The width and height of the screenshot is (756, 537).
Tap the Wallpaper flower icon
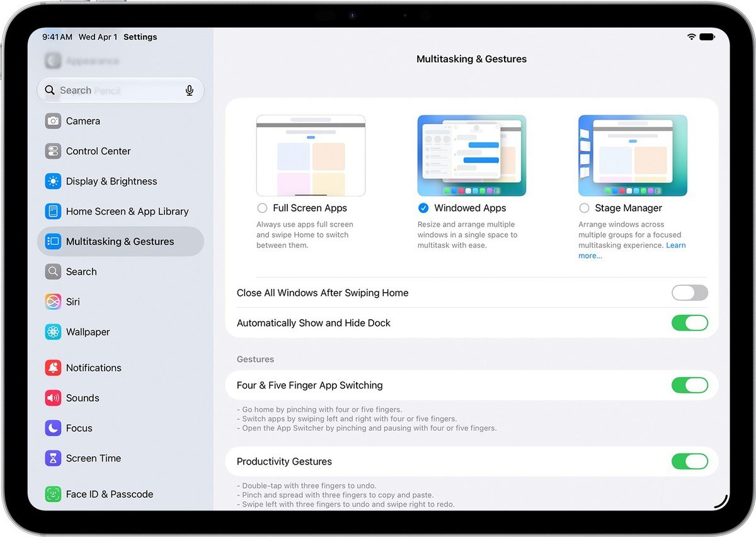click(53, 332)
